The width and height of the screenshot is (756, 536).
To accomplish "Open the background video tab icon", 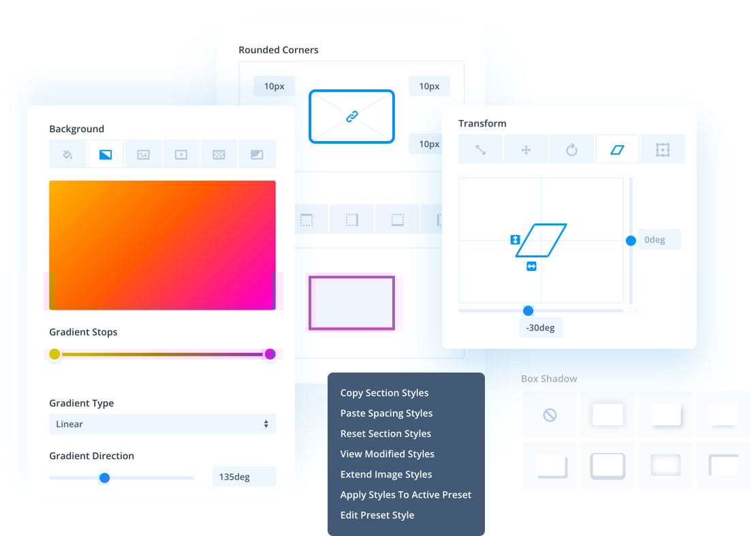I will (180, 155).
